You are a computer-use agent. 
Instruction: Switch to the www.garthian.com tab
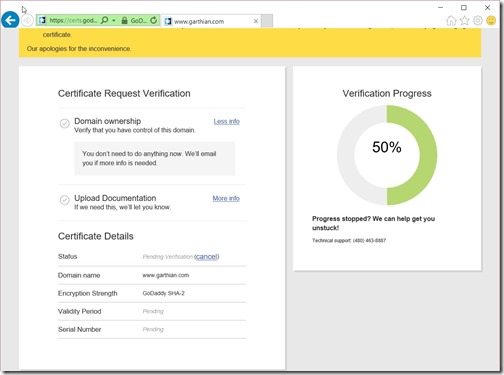click(211, 21)
